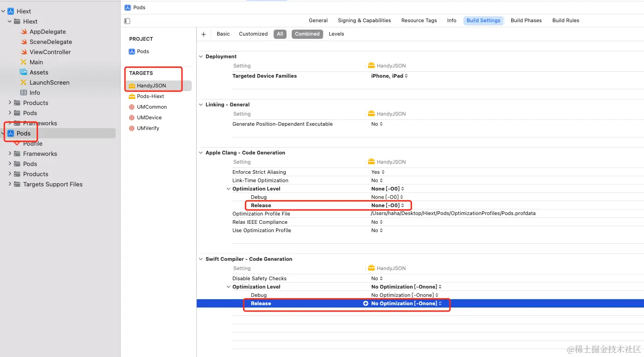Click the ViewController Swift file icon
The height and width of the screenshot is (357, 644).
coord(24,52)
